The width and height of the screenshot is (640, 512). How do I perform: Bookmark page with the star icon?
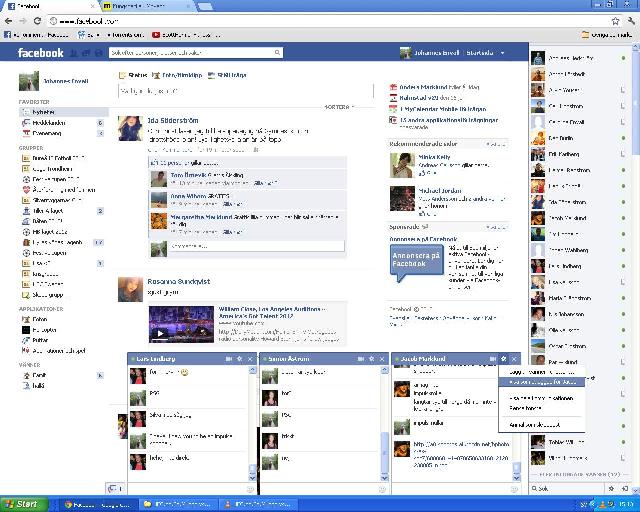coord(615,21)
